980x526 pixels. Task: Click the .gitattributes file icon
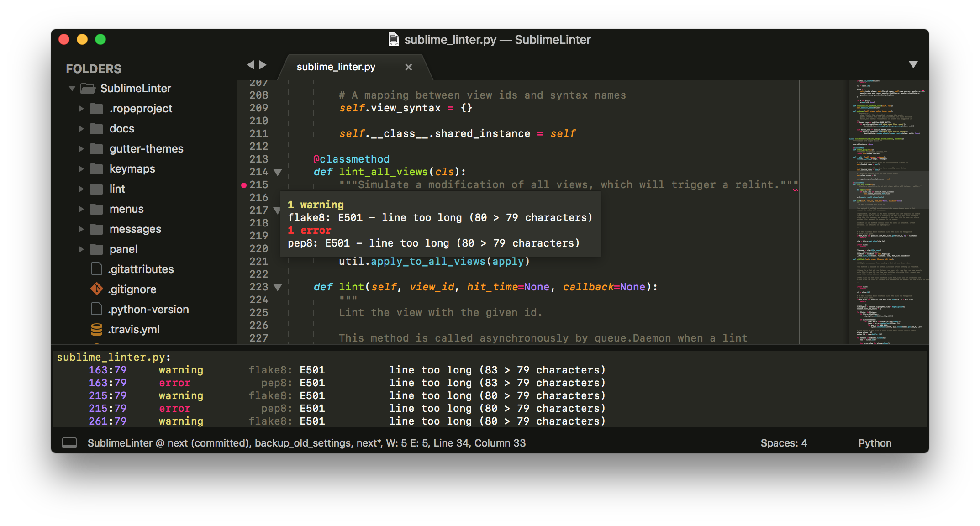[x=96, y=269]
